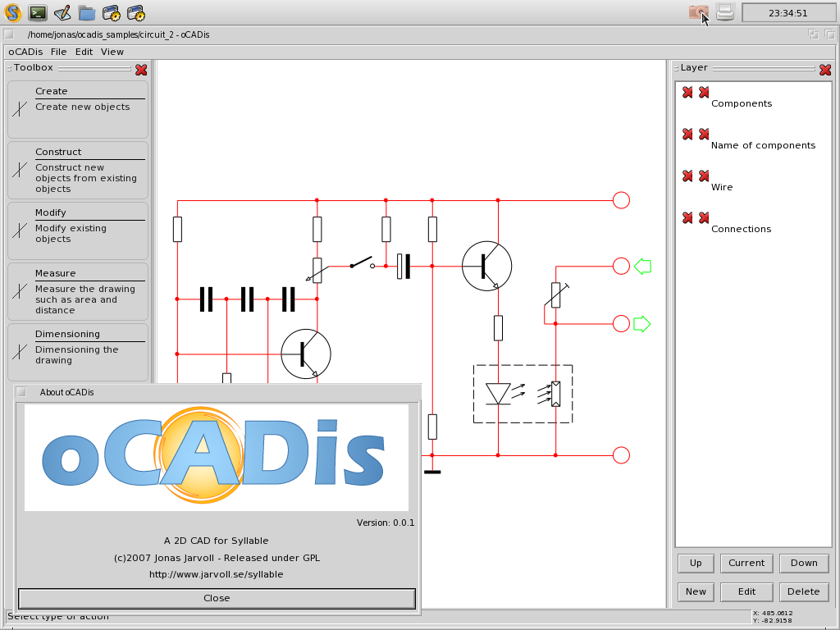Click the bottom-right terminal circle of the circuit
Screen dimensions: 840x630
(621, 455)
